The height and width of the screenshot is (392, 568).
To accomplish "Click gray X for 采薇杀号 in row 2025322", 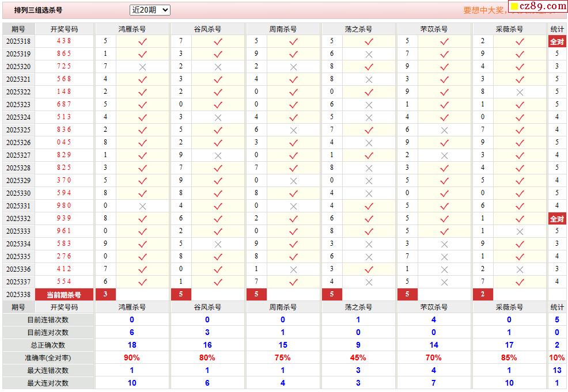I will [520, 92].
